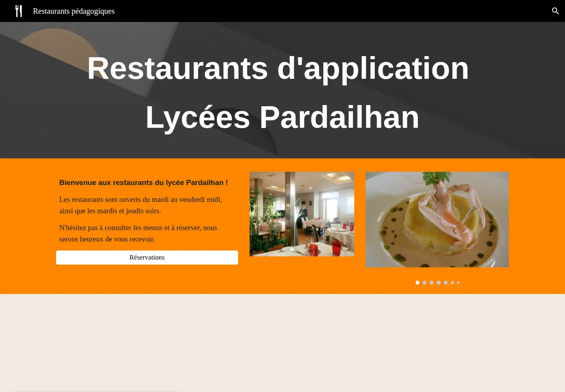Select the fourth carousel dot
The image size is (565, 392).
tap(439, 283)
